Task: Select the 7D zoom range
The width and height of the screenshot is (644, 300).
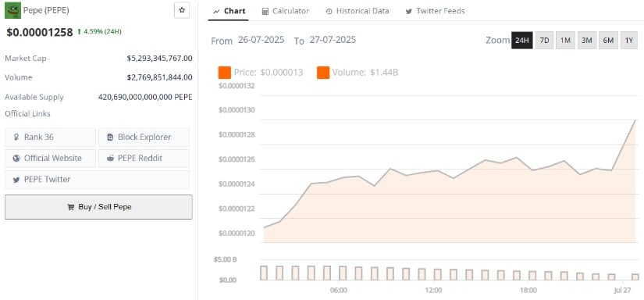Action: point(544,41)
